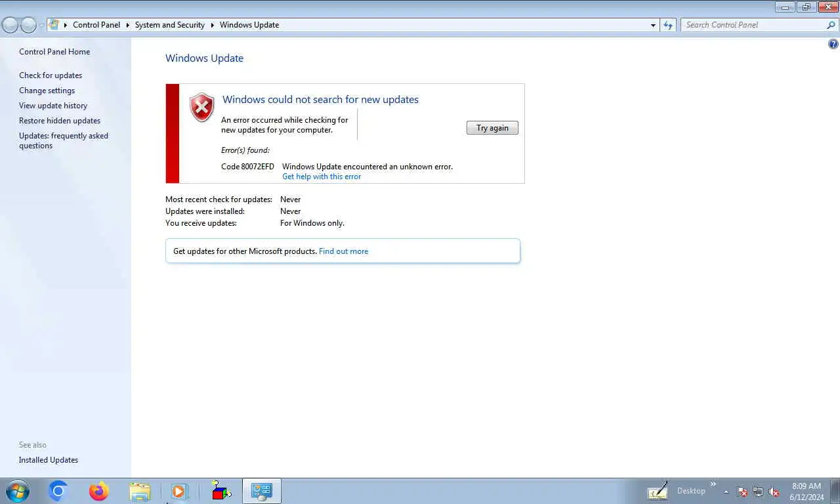Screen dimensions: 840x504
Task: Click the Desktop toolbar label
Action: (x=691, y=491)
